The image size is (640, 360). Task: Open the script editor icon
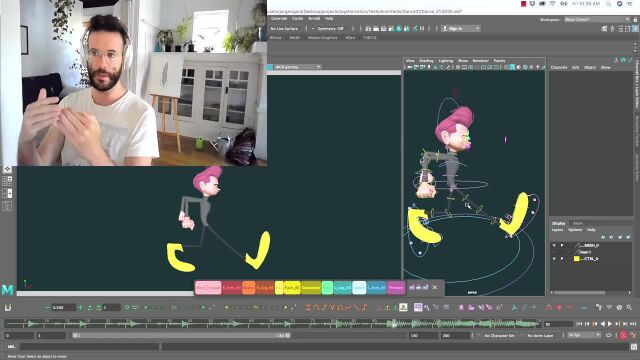coord(634,347)
